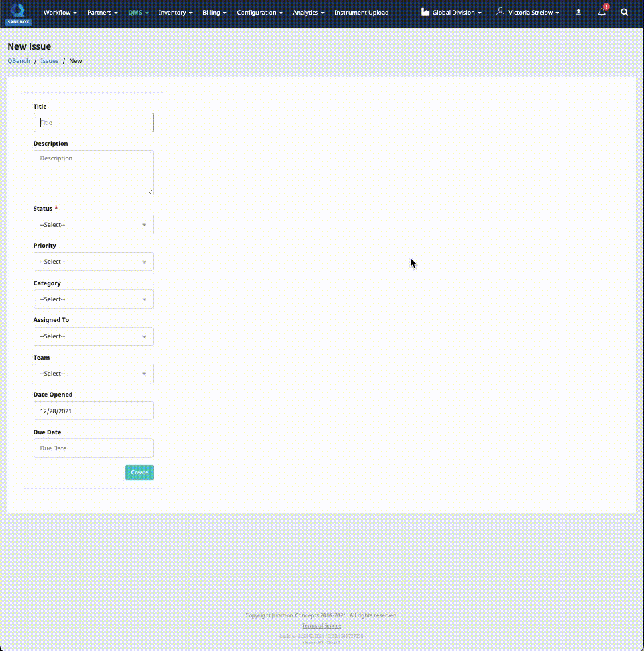Click the Status field label
The width and height of the screenshot is (644, 651).
[x=43, y=209]
